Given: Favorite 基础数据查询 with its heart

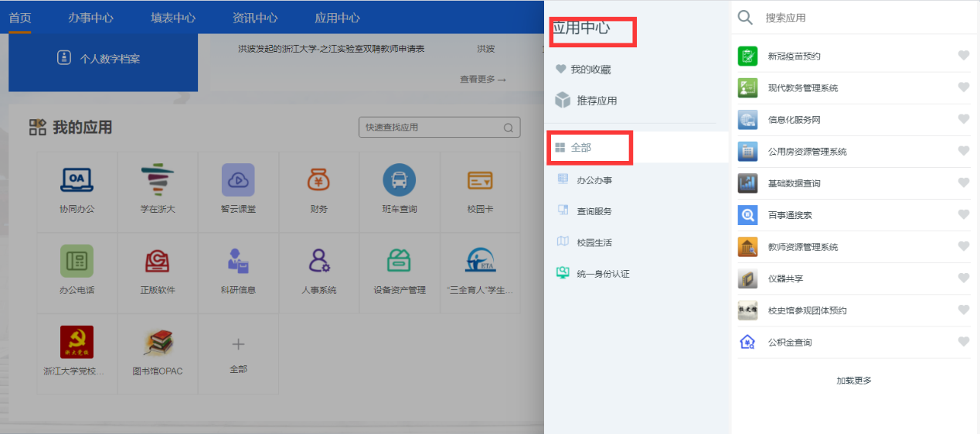Looking at the screenshot, I should pyautogui.click(x=963, y=182).
